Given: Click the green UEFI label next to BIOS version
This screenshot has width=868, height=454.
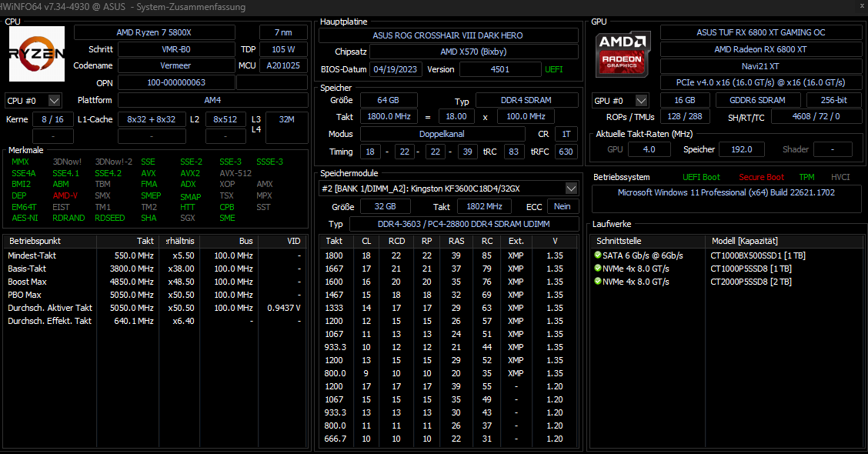Looking at the screenshot, I should coord(554,69).
